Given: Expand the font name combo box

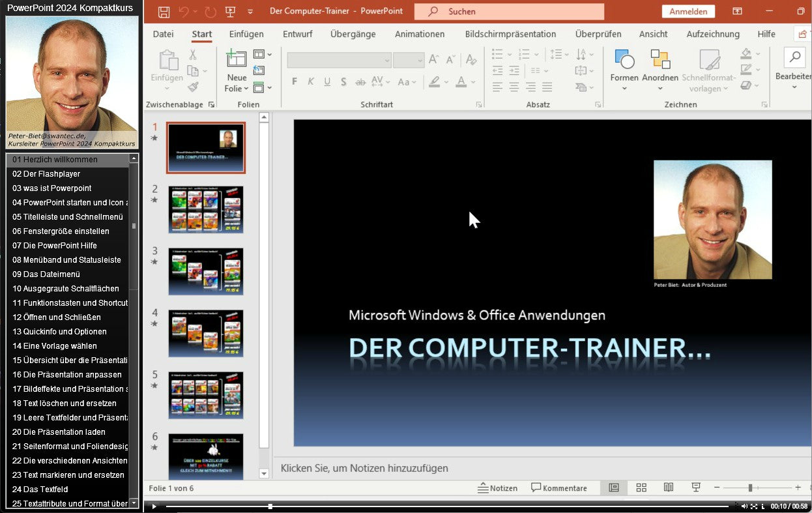Looking at the screenshot, I should (x=386, y=61).
